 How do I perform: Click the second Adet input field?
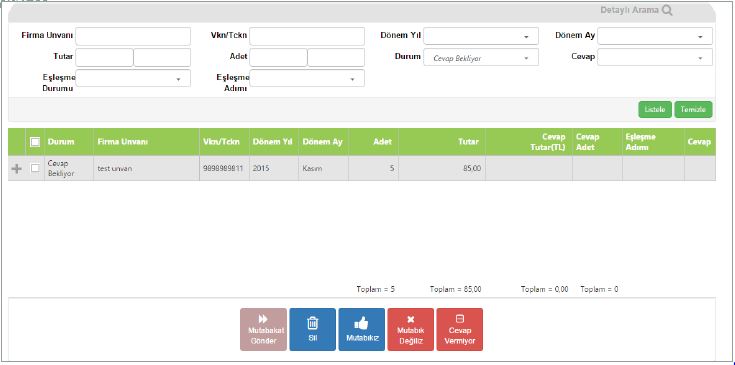(336, 57)
